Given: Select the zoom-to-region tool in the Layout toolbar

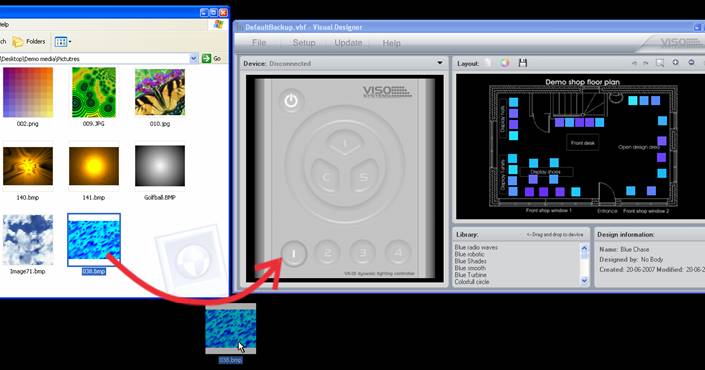Looking at the screenshot, I should click(x=660, y=63).
